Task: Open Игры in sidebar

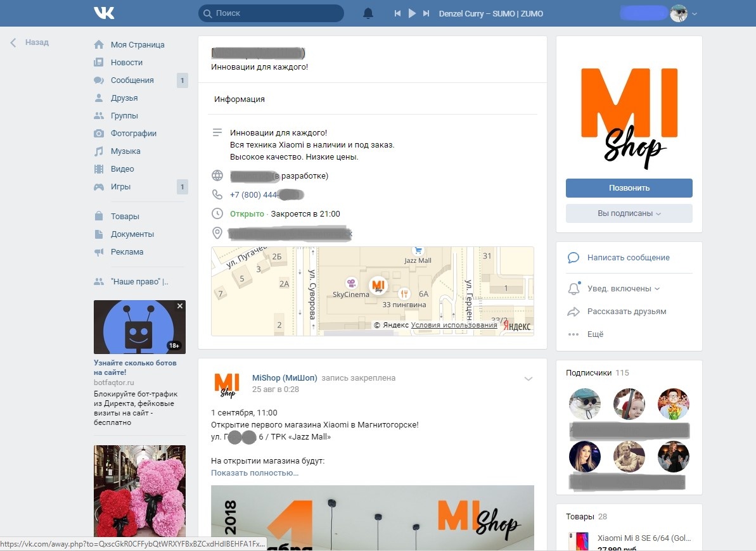Action: (120, 187)
